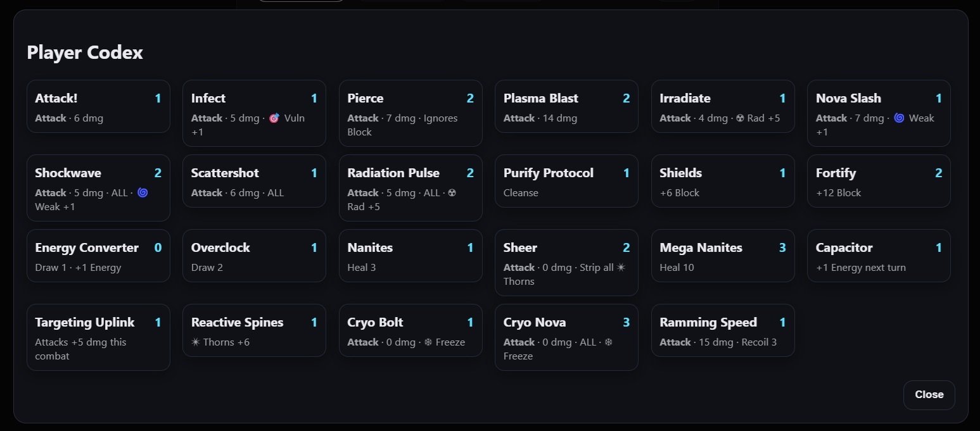Click the snowflake icon on Cryo Bolt card
The image size is (980, 431).
click(428, 342)
